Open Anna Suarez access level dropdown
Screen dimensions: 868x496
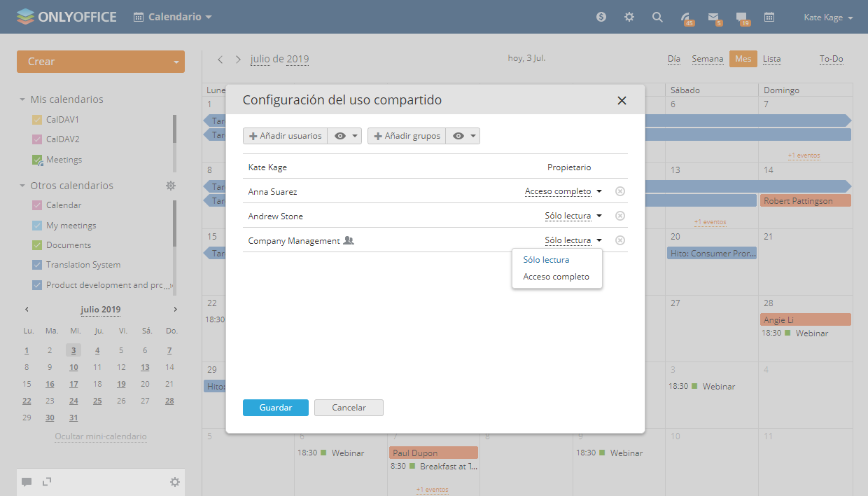563,191
